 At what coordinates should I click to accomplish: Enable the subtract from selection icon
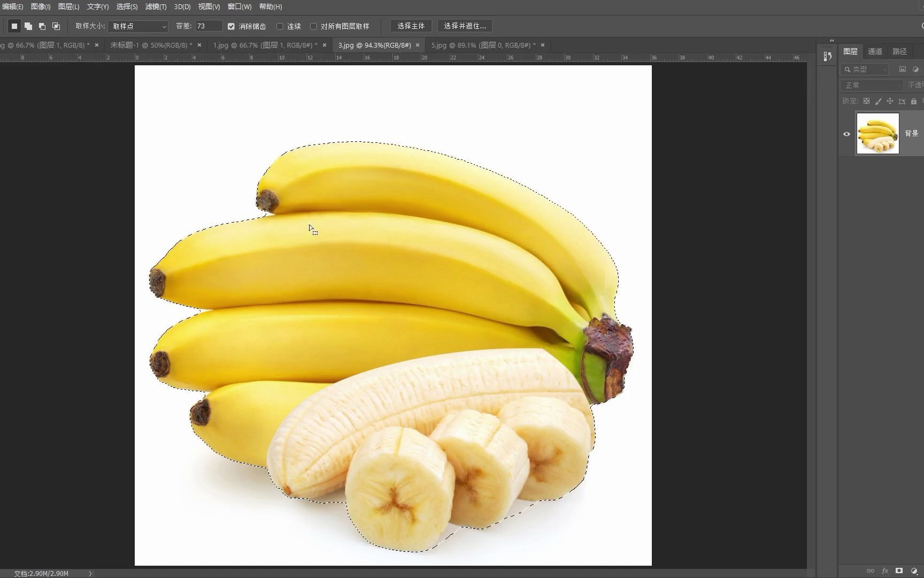coord(42,25)
